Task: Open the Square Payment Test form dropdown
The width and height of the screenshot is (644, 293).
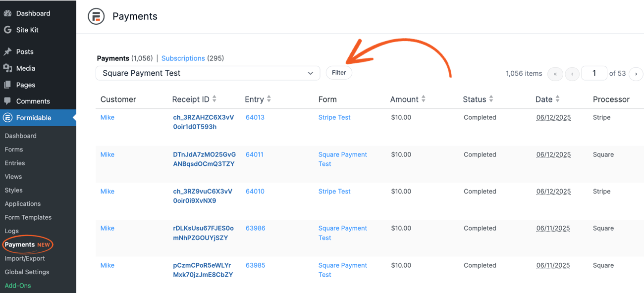Action: click(208, 73)
